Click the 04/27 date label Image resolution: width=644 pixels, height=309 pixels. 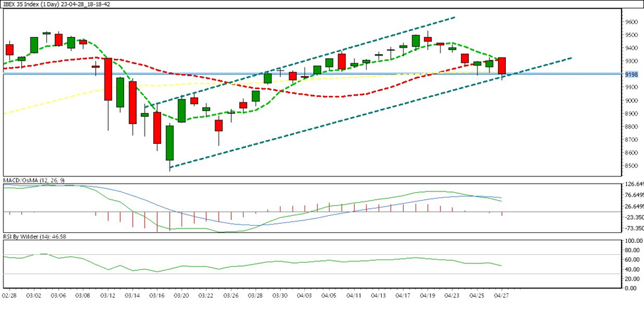pos(501,294)
